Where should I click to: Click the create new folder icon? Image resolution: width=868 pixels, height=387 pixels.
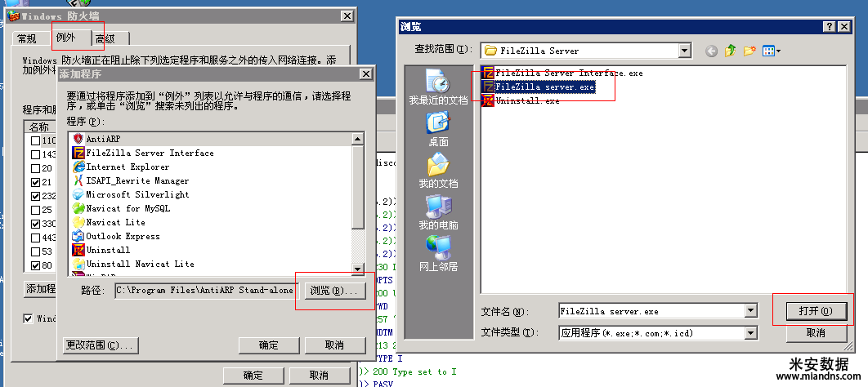coord(749,51)
